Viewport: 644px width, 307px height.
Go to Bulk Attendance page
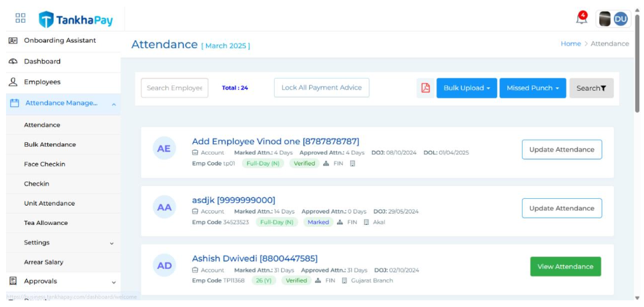[50, 145]
